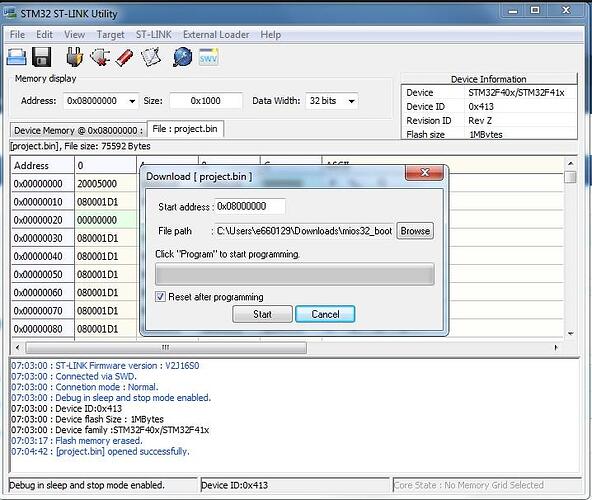This screenshot has height=500, width=592.
Task: Click the Start button in Download dialog
Action: [x=262, y=314]
